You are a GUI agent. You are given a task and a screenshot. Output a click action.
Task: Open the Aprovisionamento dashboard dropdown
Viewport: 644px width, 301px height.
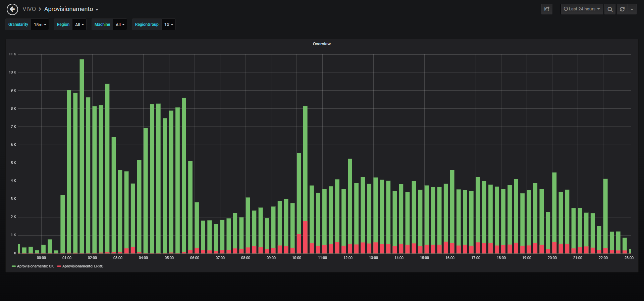point(71,9)
